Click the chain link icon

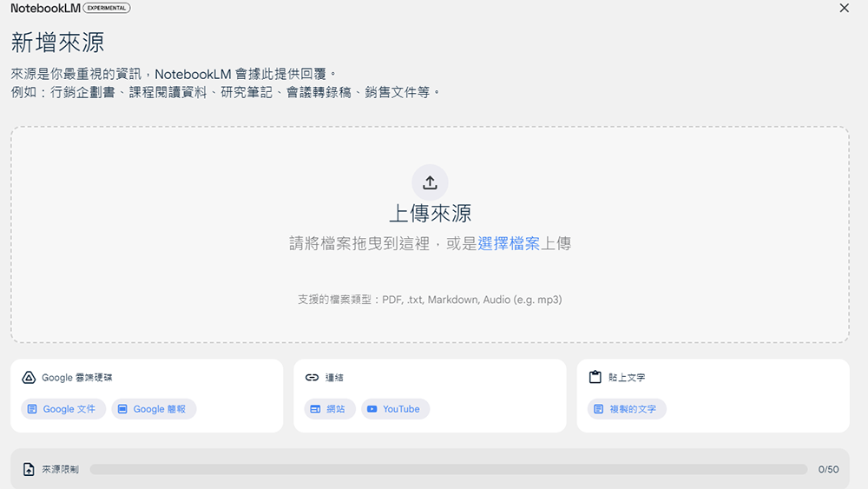tap(312, 377)
